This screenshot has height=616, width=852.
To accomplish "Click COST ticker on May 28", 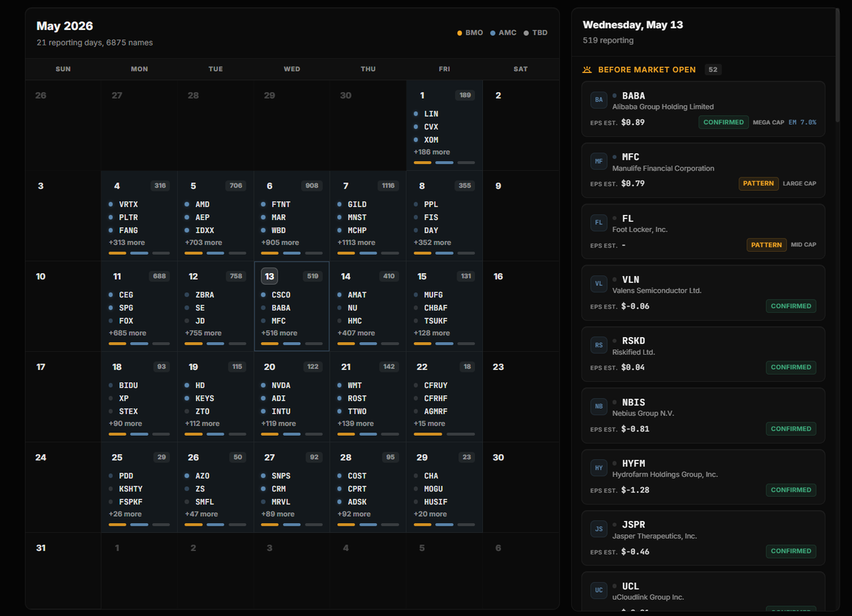I will (357, 475).
